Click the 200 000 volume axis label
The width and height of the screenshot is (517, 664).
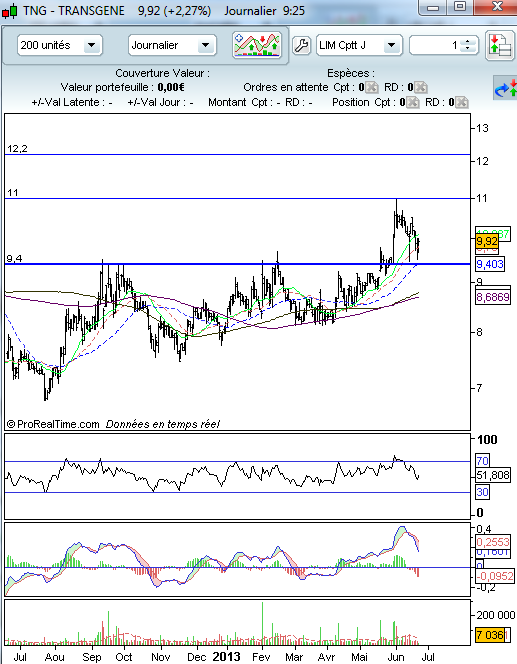495,615
